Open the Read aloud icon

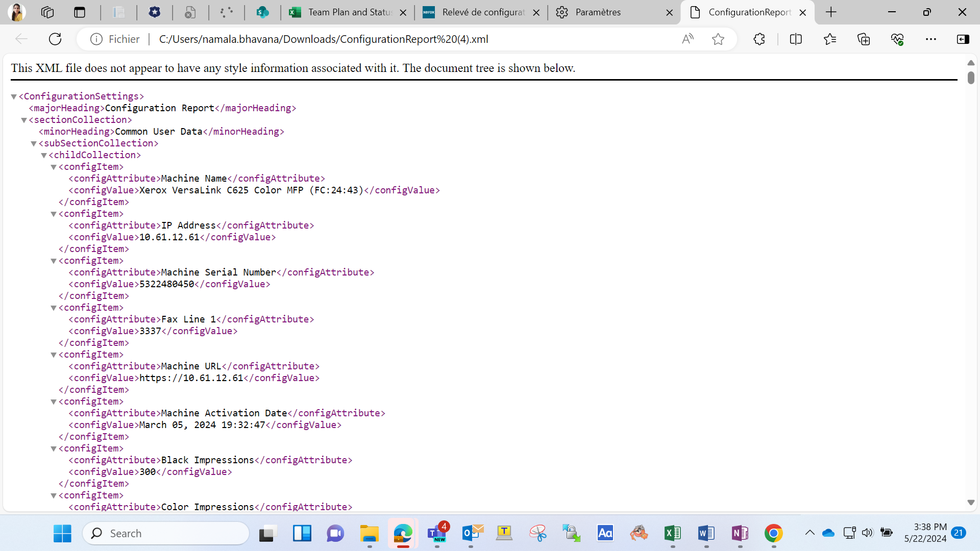tap(688, 39)
